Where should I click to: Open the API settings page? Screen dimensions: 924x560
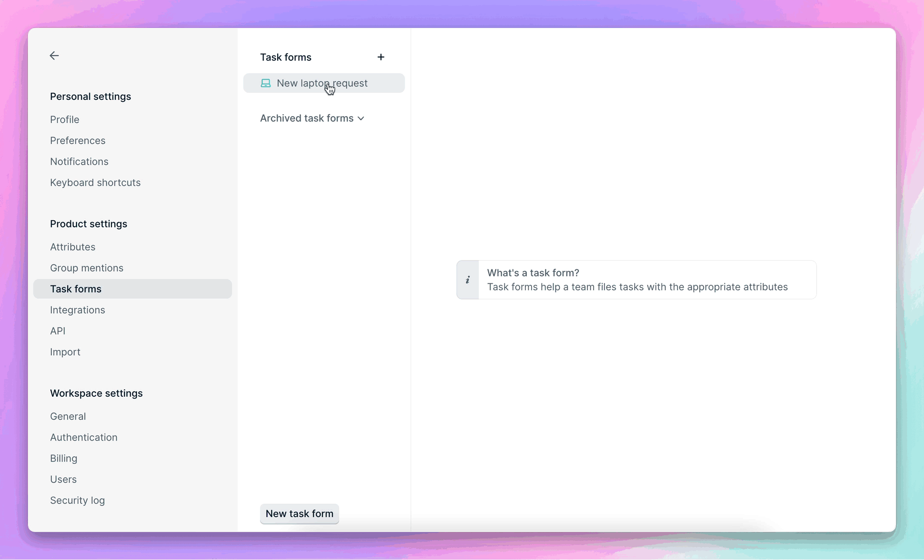click(x=58, y=331)
